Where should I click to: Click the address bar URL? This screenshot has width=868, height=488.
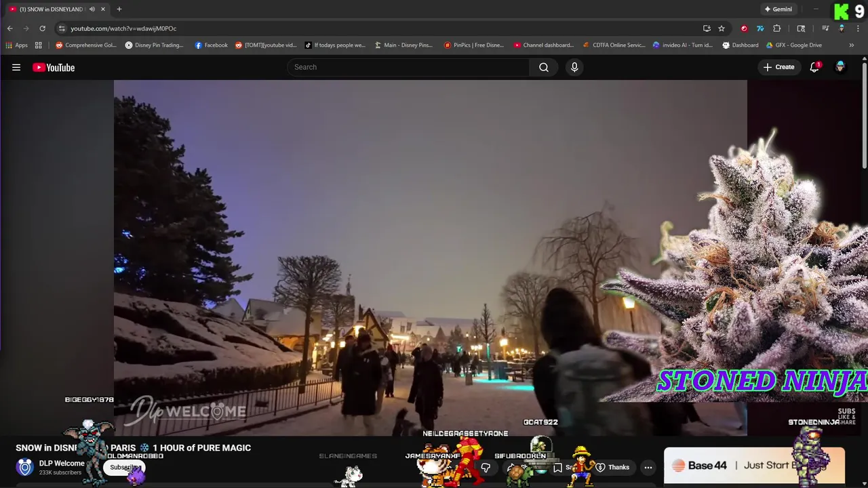tap(123, 28)
